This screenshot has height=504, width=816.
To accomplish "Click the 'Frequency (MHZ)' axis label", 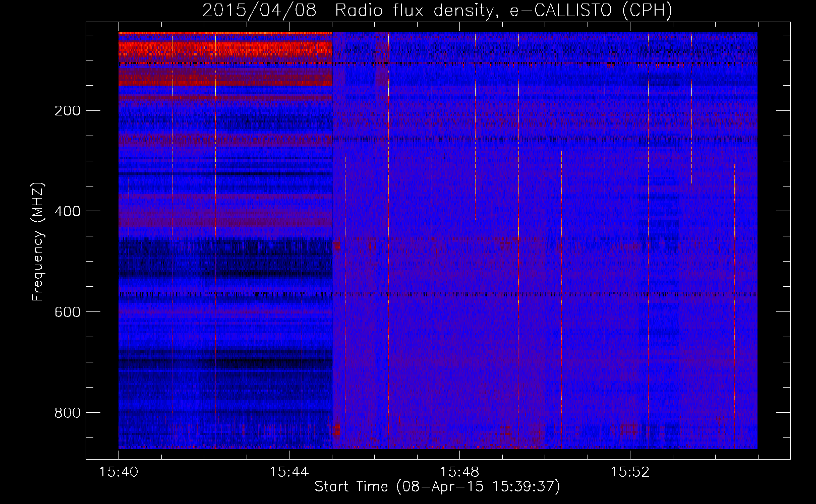I will 38,242.
